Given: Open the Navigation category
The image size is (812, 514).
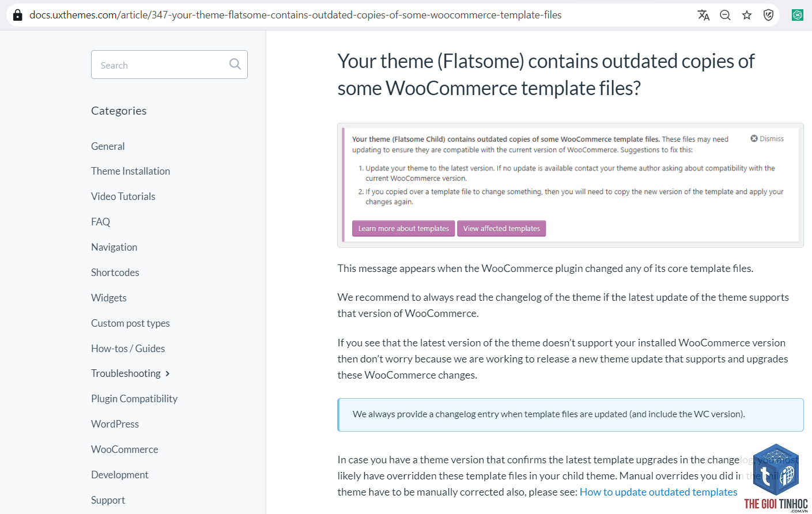Looking at the screenshot, I should 114,247.
